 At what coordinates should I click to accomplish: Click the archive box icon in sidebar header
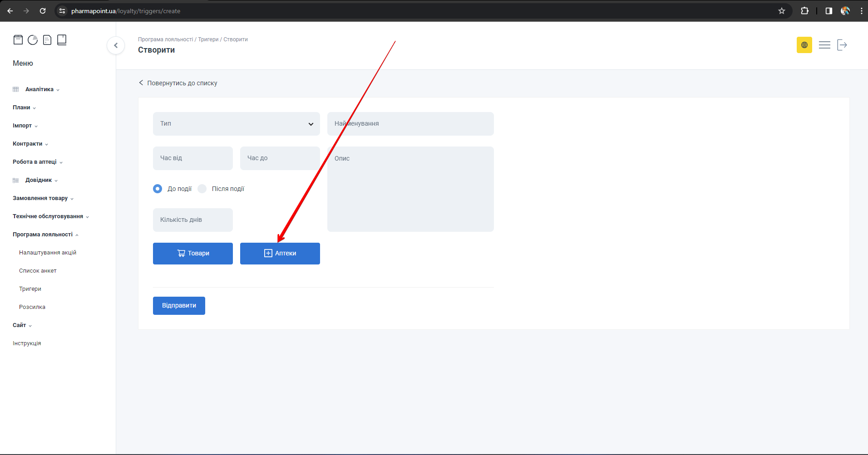click(18, 40)
